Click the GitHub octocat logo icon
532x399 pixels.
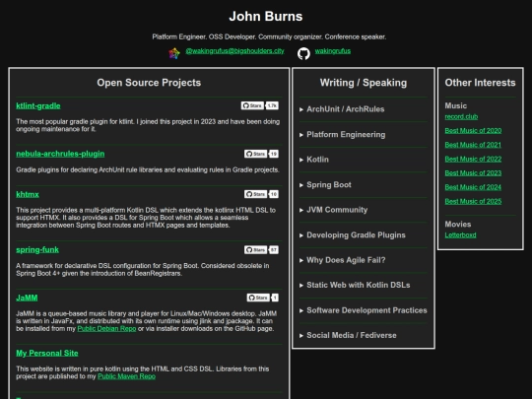click(303, 53)
